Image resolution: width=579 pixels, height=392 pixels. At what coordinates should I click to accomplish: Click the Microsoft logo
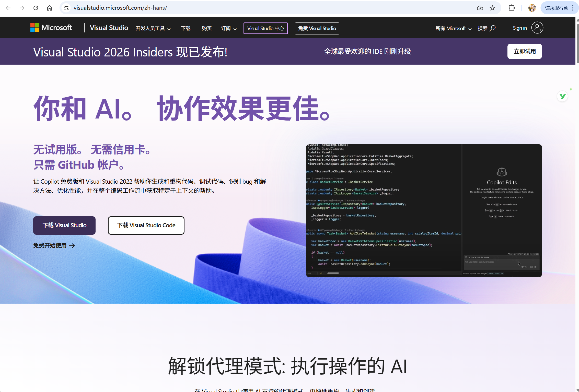pyautogui.click(x=51, y=28)
